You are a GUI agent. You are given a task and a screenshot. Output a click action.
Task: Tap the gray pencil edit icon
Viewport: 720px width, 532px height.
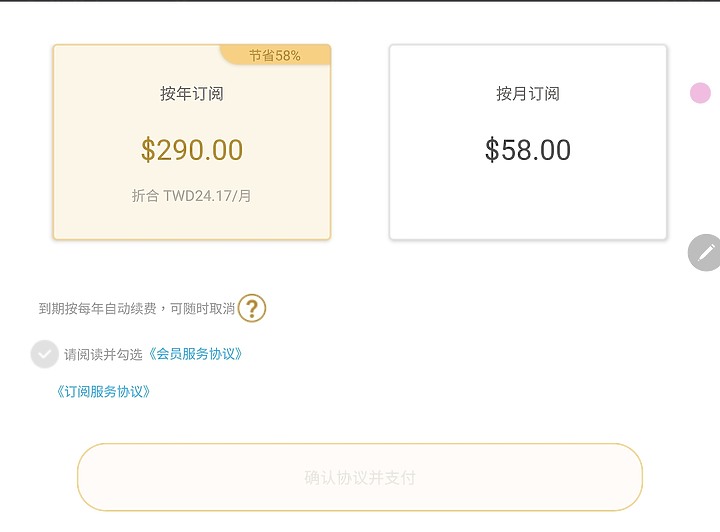point(705,252)
